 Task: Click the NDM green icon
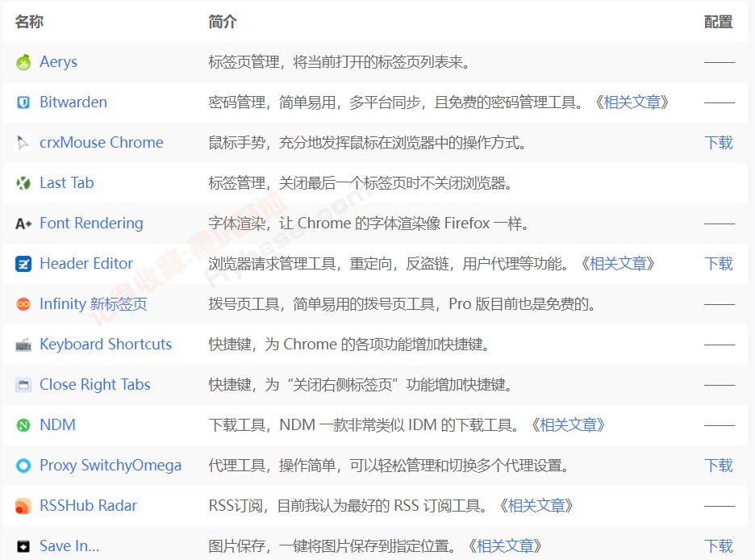[23, 425]
